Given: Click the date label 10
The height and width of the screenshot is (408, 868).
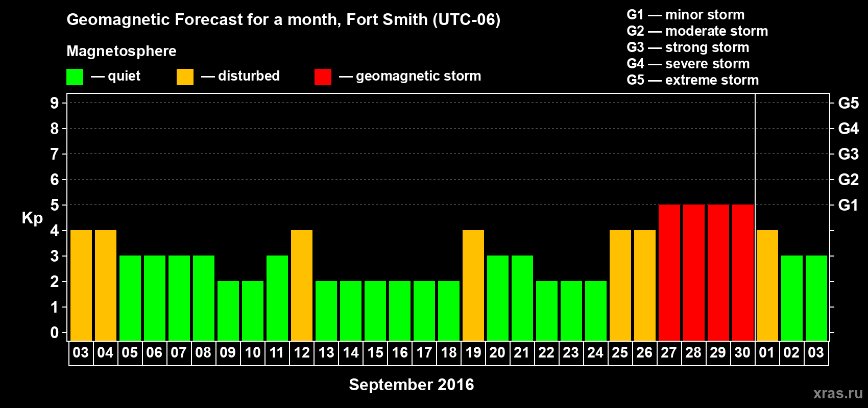Looking at the screenshot, I should click(x=252, y=353).
